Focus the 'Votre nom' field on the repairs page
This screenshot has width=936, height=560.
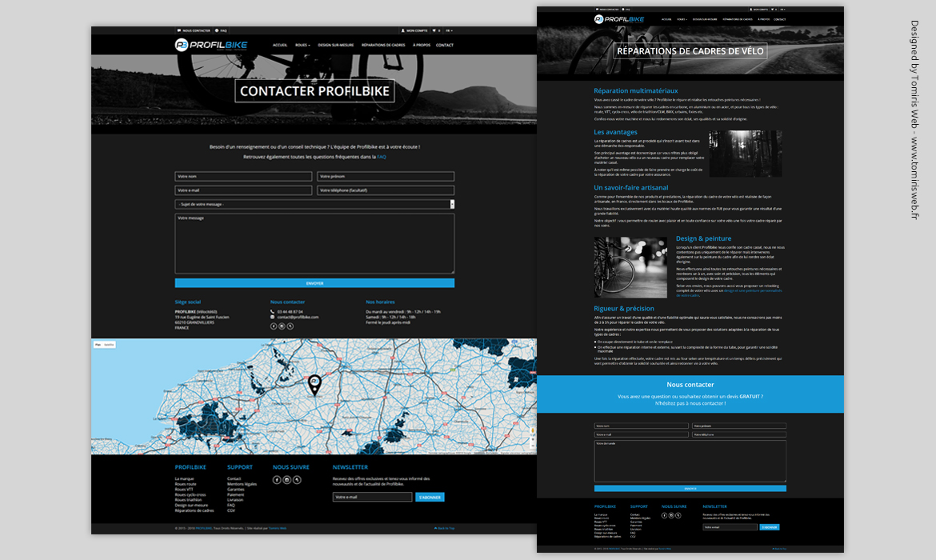[641, 426]
